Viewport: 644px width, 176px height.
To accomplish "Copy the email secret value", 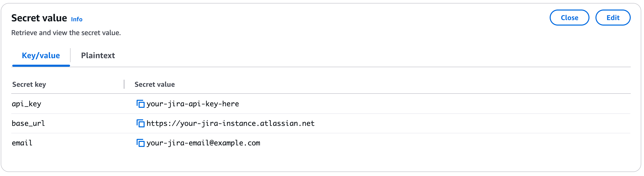I will pos(140,143).
